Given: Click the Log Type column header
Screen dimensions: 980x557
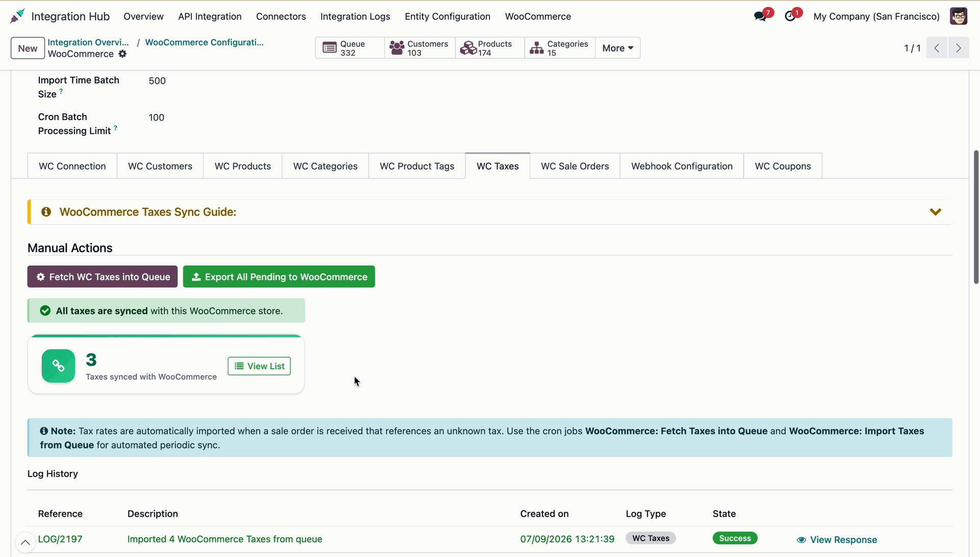Looking at the screenshot, I should click(x=646, y=514).
